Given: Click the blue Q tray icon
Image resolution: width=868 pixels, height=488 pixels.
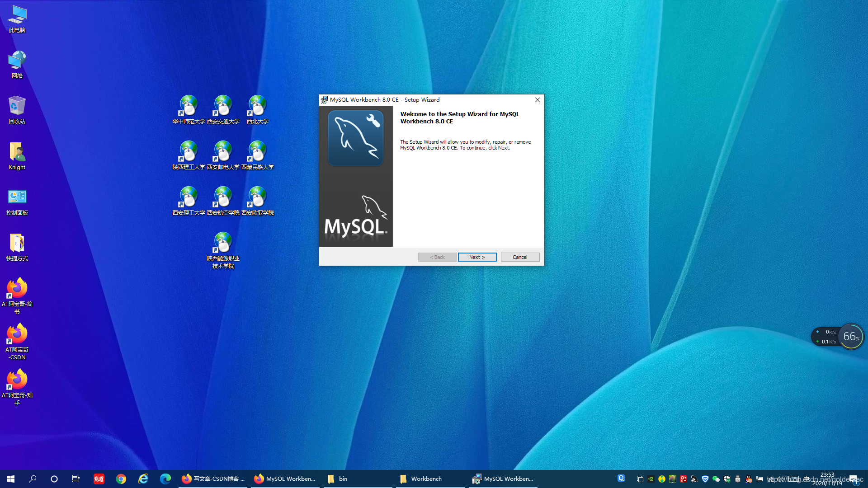Looking at the screenshot, I should [x=621, y=478].
